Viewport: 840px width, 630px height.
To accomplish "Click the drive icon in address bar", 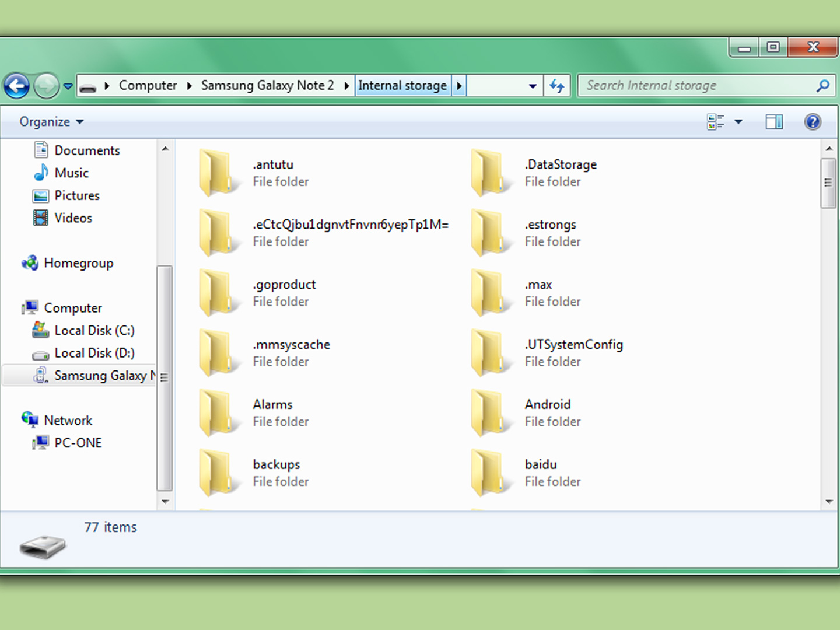I will click(x=88, y=87).
